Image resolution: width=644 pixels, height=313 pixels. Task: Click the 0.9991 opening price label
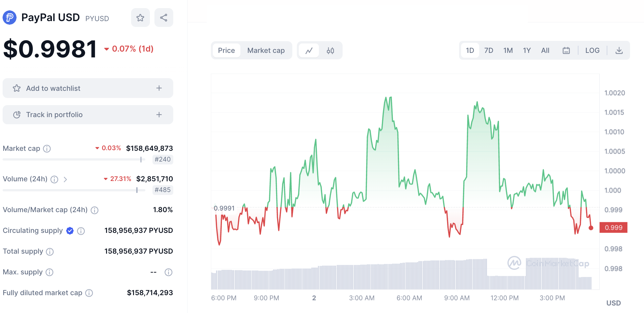point(224,208)
